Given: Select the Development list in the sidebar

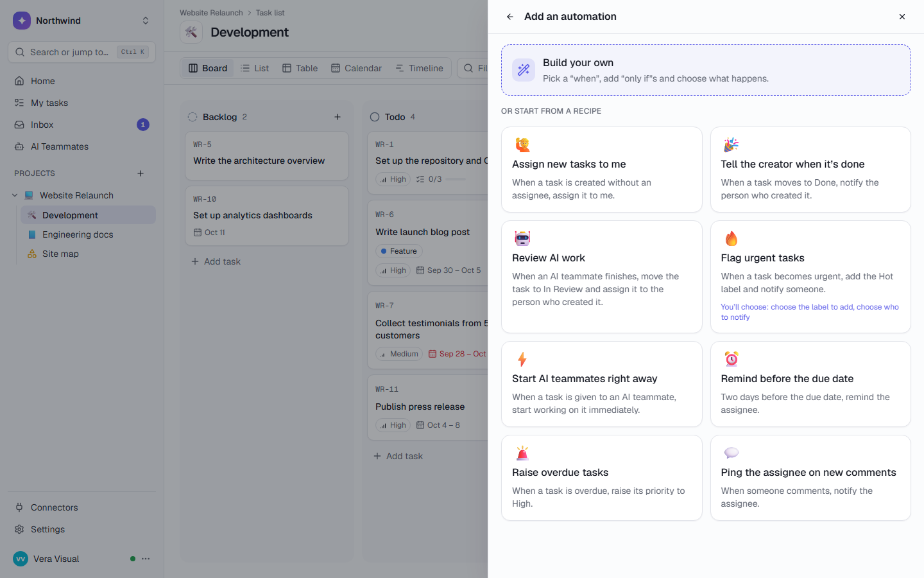Looking at the screenshot, I should [88, 215].
